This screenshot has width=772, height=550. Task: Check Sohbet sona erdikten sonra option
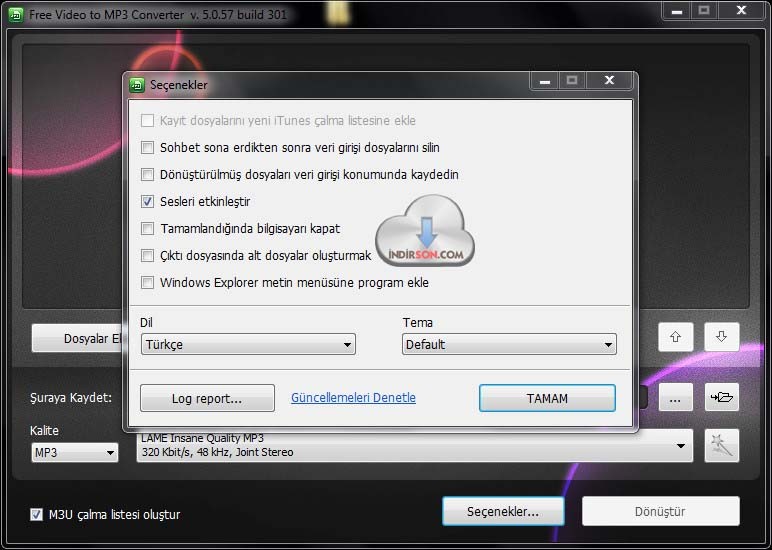pyautogui.click(x=147, y=148)
